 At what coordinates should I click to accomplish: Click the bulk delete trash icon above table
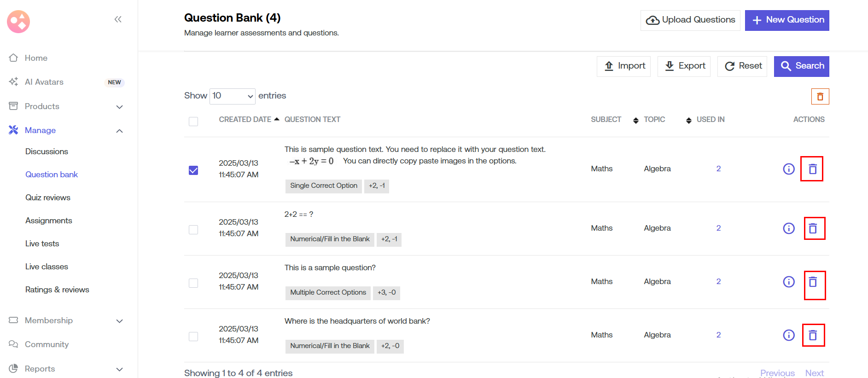pyautogui.click(x=820, y=97)
